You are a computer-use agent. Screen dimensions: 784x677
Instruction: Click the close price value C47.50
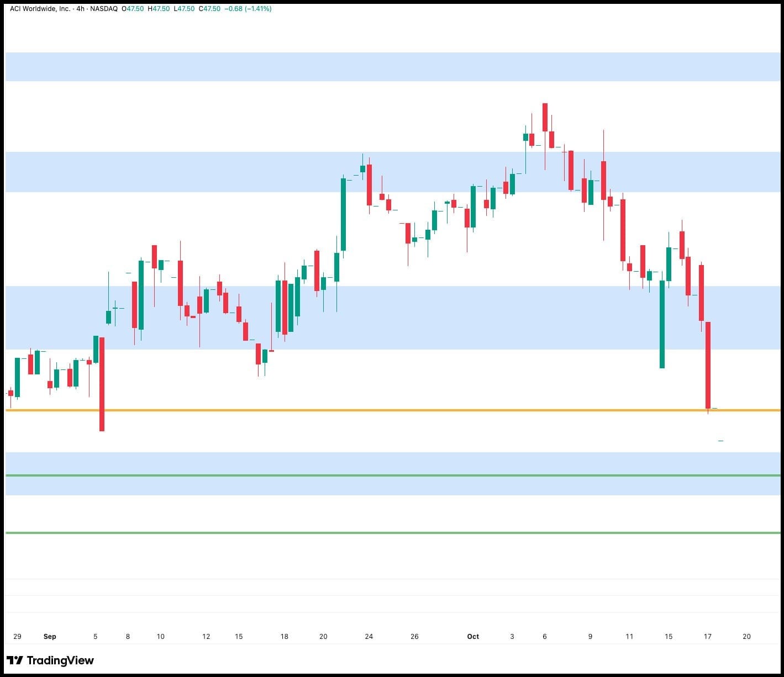tap(209, 9)
